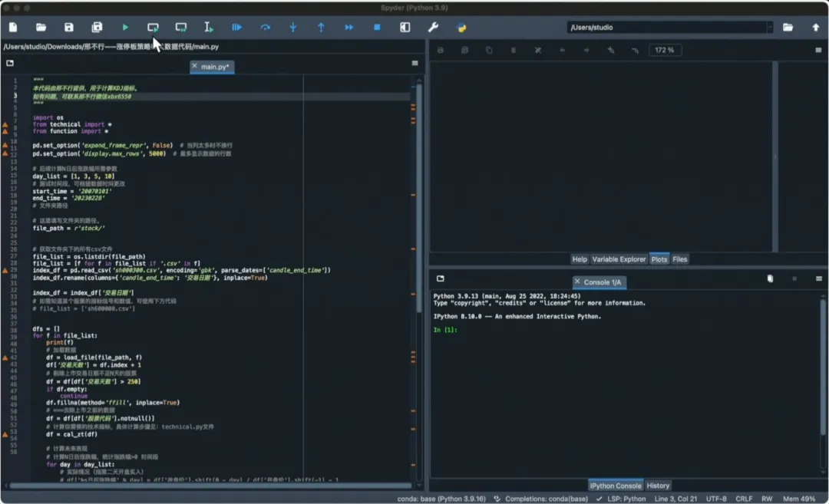Switch to Variable Explorer tab
The height and width of the screenshot is (504, 829).
pos(619,259)
